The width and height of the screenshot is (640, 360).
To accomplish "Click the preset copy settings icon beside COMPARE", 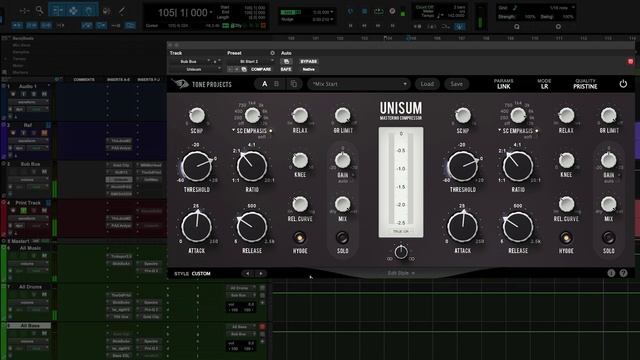I will point(244,69).
